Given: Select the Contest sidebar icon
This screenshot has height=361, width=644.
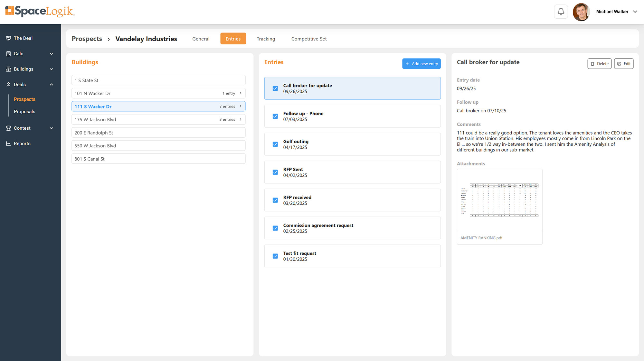Looking at the screenshot, I should [x=9, y=128].
